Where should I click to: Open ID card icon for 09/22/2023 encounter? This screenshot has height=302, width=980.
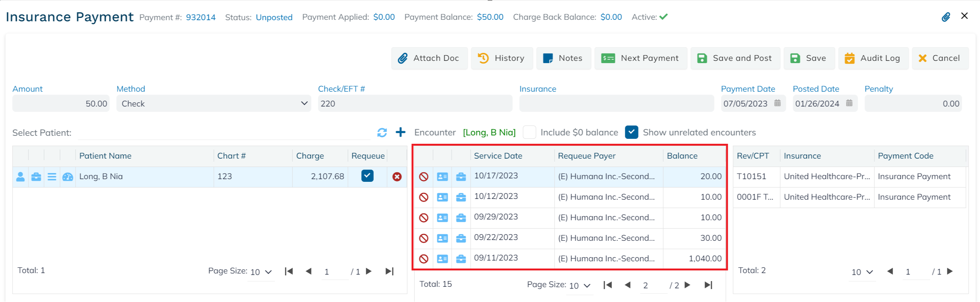442,238
